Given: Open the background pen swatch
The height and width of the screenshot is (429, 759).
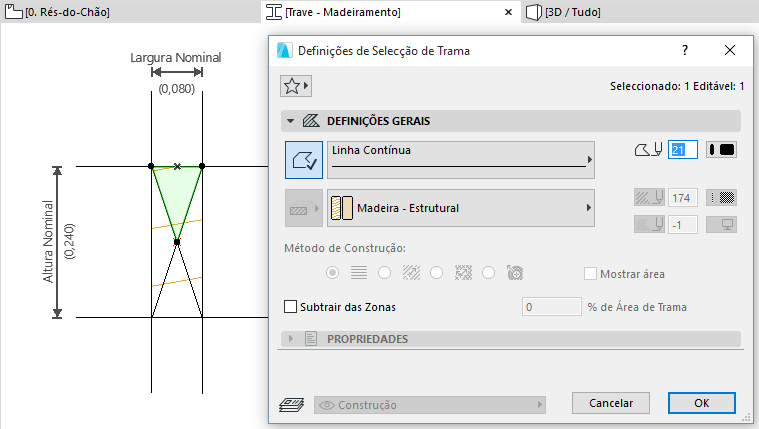Looking at the screenshot, I should point(721,225).
